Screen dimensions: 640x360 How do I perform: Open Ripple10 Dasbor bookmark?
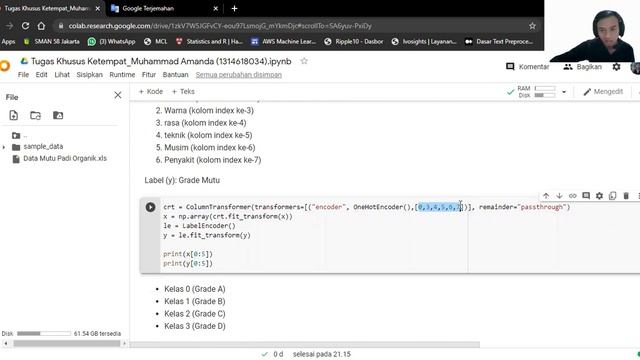[354, 41]
